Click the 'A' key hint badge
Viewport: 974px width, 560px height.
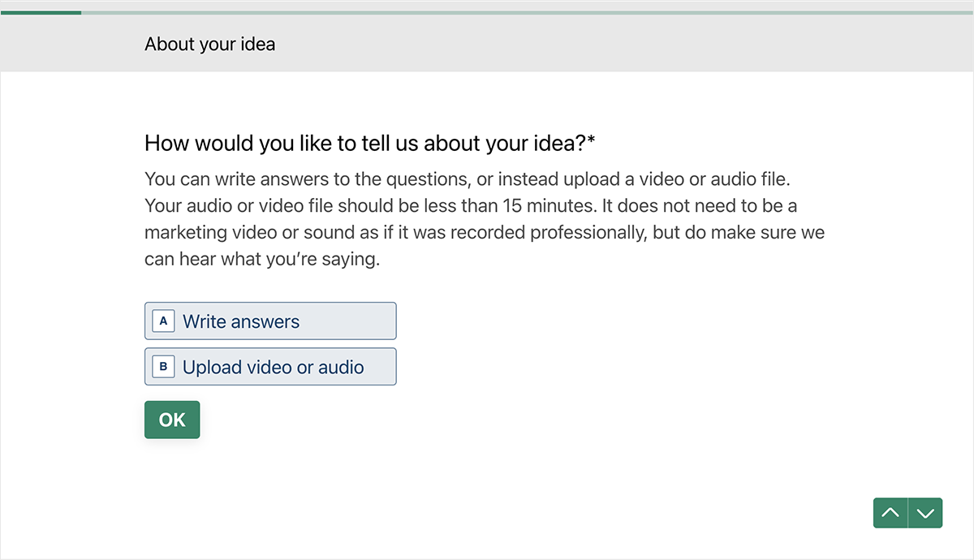click(x=163, y=321)
